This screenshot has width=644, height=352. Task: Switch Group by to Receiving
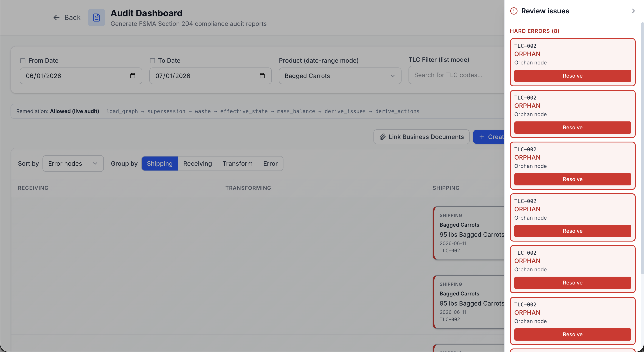[x=198, y=164]
